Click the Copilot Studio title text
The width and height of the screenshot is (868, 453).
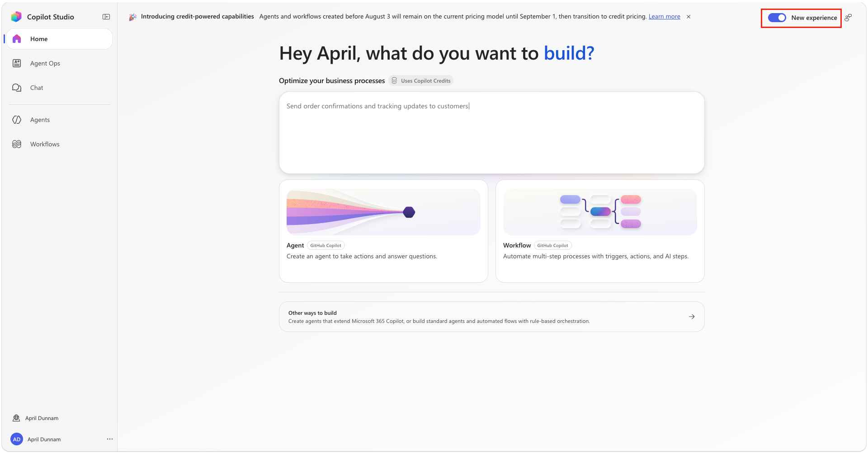click(51, 17)
